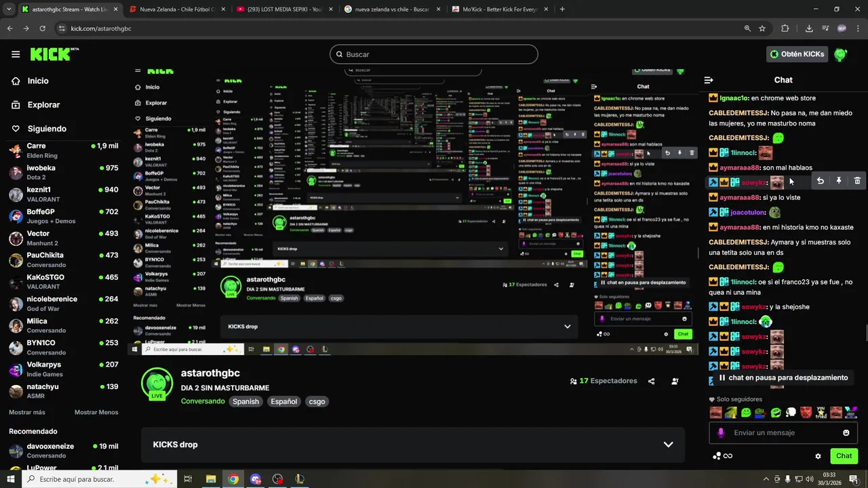Resume chat via 'chat en pausa para desplazamiento'
Image resolution: width=868 pixels, height=488 pixels.
[783, 378]
